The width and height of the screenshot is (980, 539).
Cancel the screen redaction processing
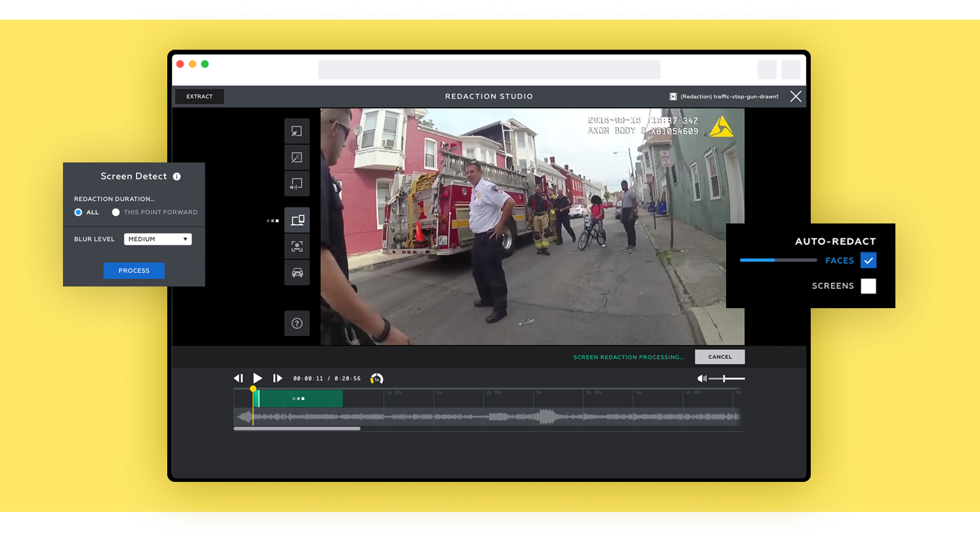pos(719,357)
